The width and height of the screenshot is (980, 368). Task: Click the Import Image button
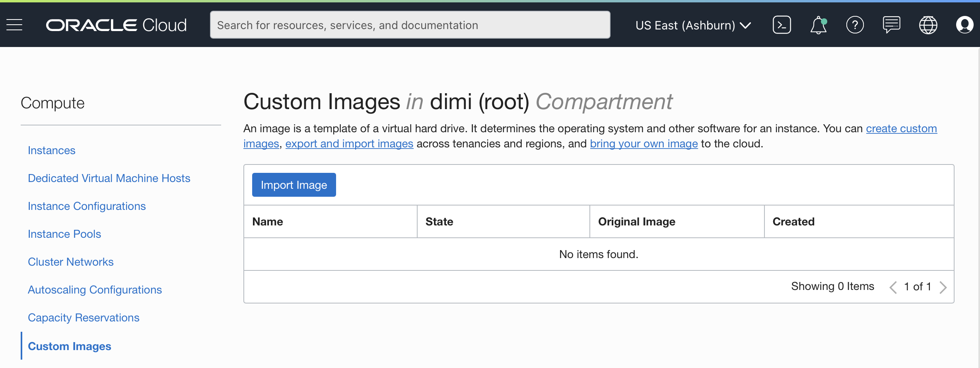pos(294,185)
